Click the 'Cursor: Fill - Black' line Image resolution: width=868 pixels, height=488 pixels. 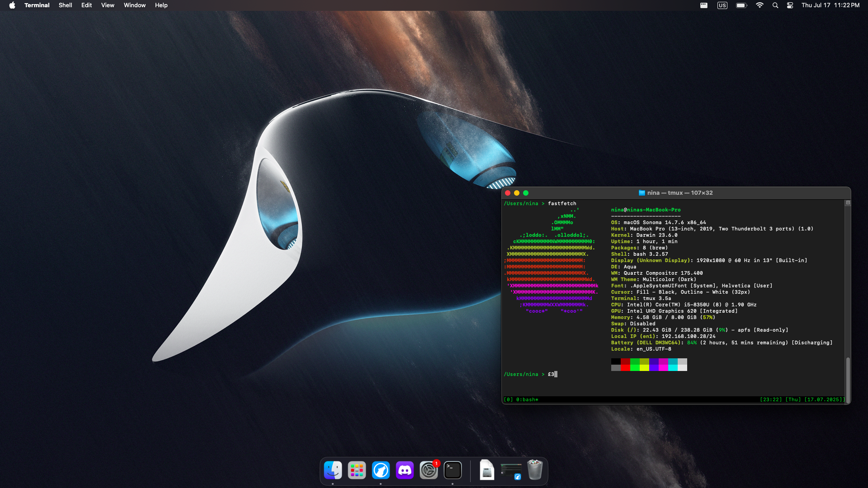click(x=680, y=292)
